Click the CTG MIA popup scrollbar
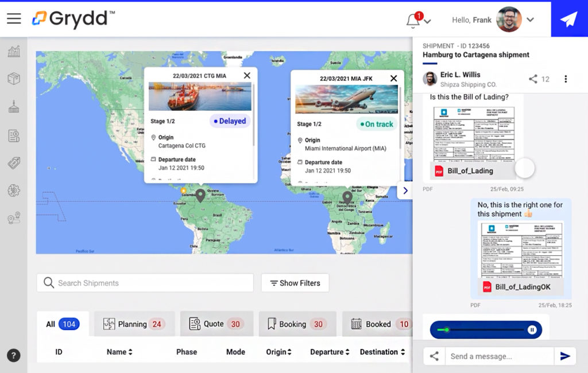 (253, 115)
